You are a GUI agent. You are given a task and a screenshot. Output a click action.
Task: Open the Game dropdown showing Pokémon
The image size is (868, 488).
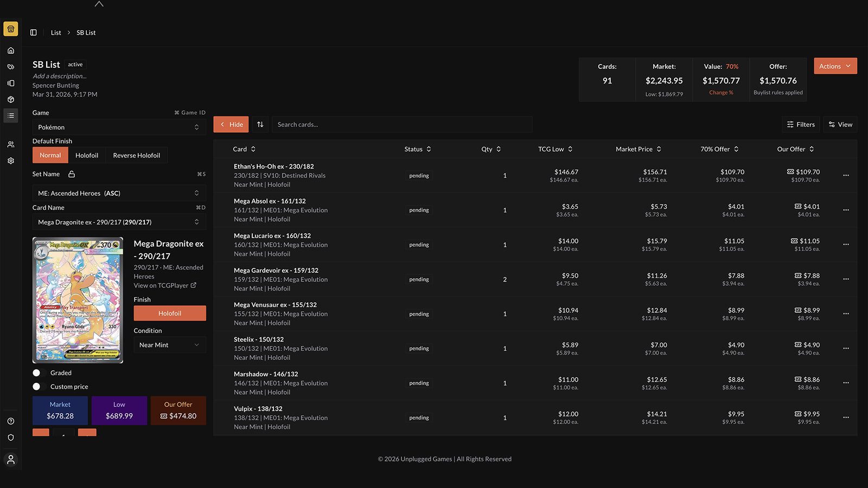tap(119, 127)
